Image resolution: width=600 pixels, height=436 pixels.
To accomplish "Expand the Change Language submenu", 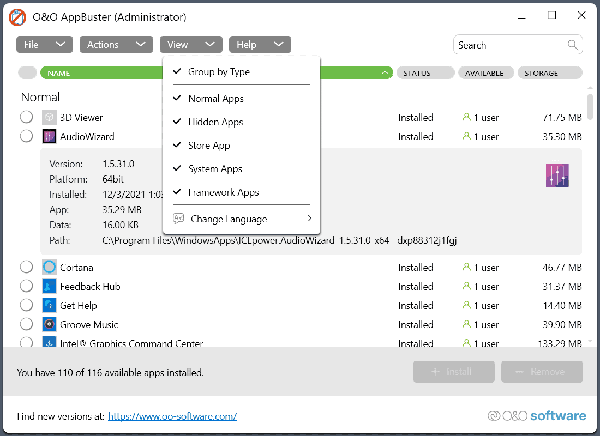I will 241,219.
